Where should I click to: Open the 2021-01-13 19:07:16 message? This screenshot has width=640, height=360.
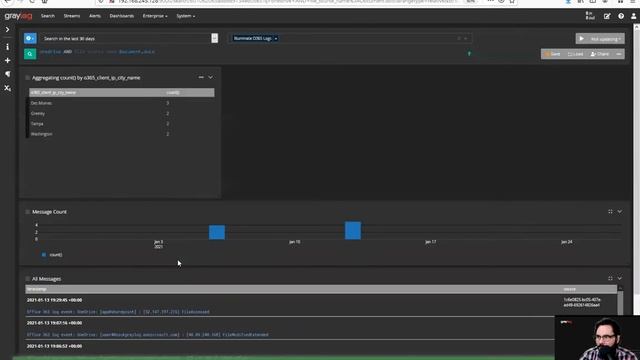(54, 323)
